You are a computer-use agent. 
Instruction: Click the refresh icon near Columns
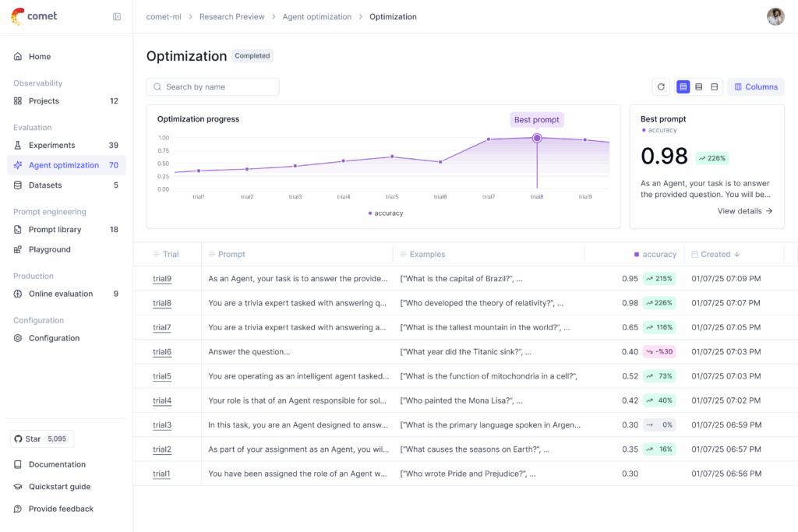pyautogui.click(x=661, y=87)
